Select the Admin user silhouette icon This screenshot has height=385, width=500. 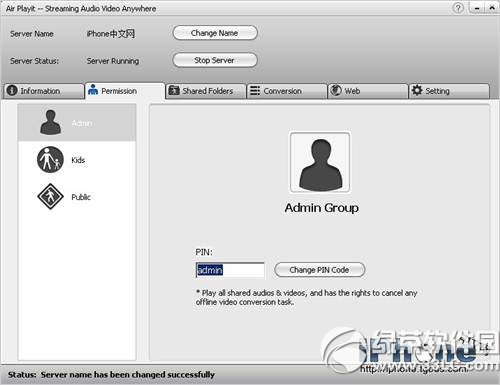[x=50, y=122]
